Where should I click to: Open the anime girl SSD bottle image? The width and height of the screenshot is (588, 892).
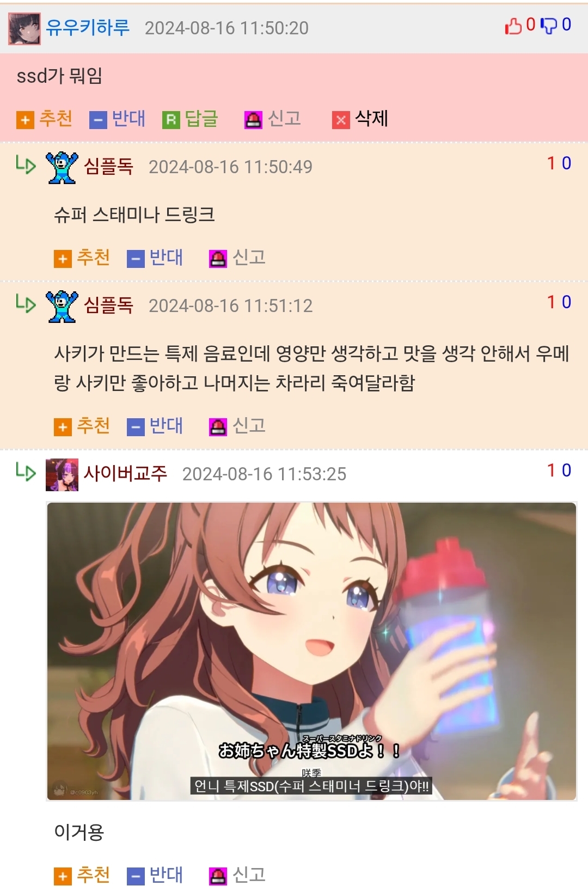(311, 651)
